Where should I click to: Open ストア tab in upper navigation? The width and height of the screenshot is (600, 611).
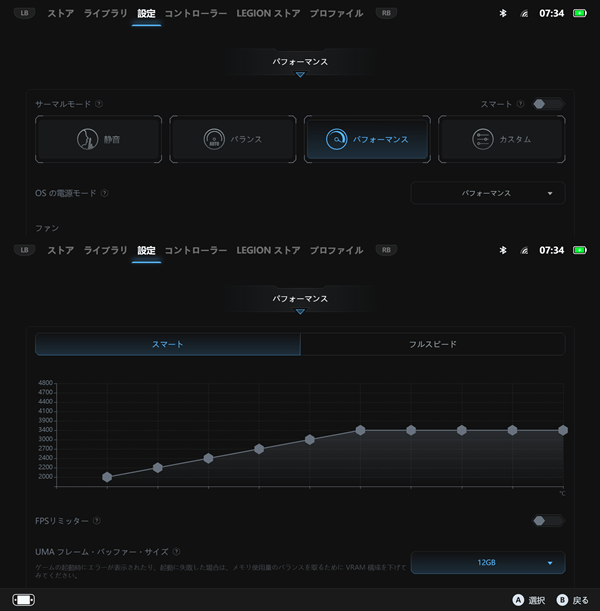click(61, 13)
